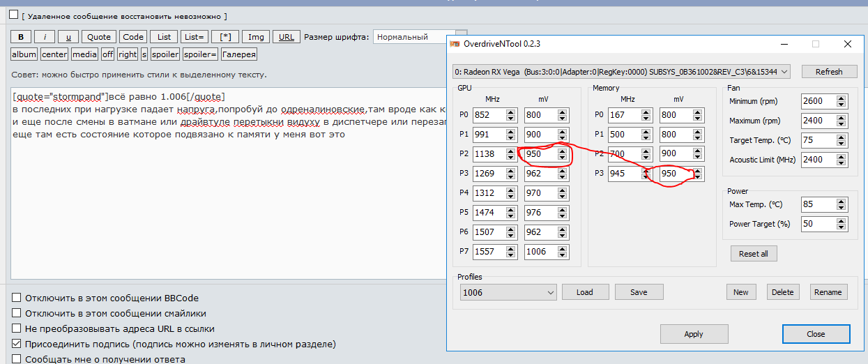Click the Bold (B) formatting button

click(21, 37)
